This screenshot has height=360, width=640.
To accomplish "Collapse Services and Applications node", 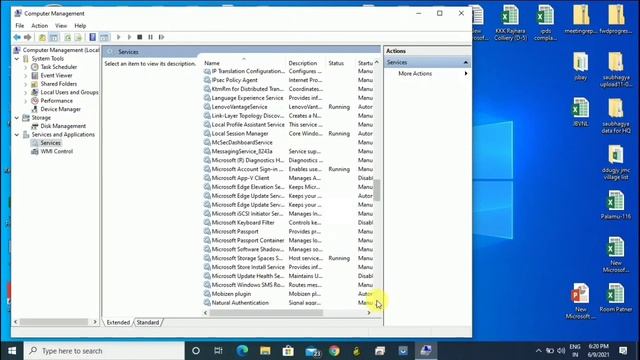I will click(x=17, y=135).
